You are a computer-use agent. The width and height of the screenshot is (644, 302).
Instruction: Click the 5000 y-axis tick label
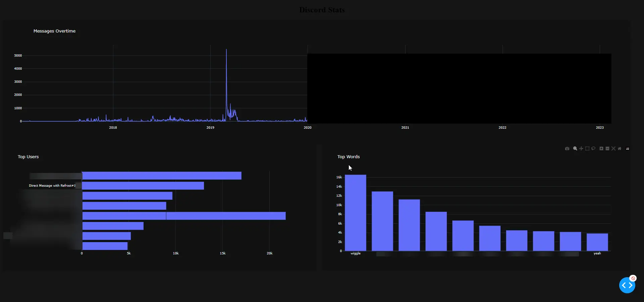click(x=18, y=56)
